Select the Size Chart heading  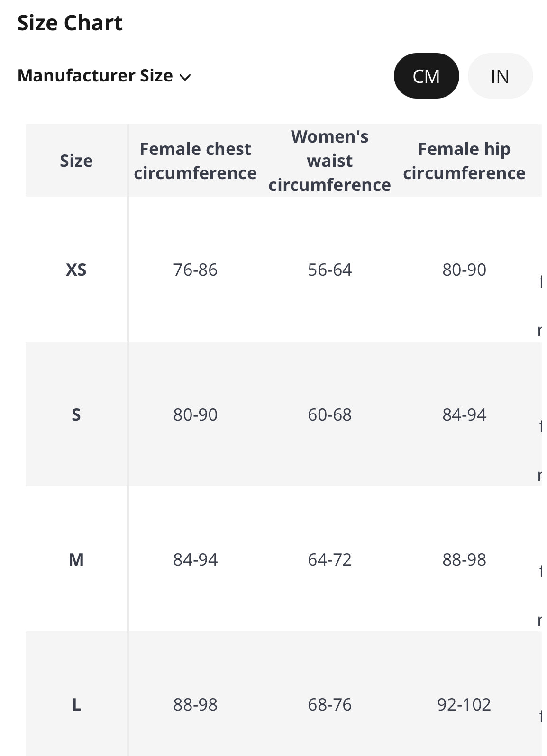point(70,23)
